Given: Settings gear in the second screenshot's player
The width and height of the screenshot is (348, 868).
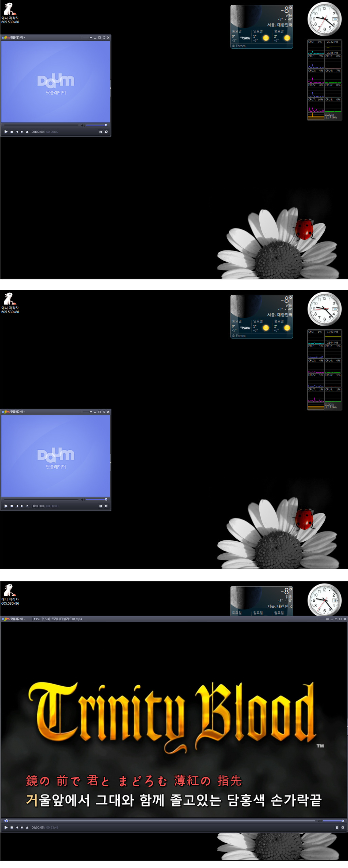Looking at the screenshot, I should 106,506.
